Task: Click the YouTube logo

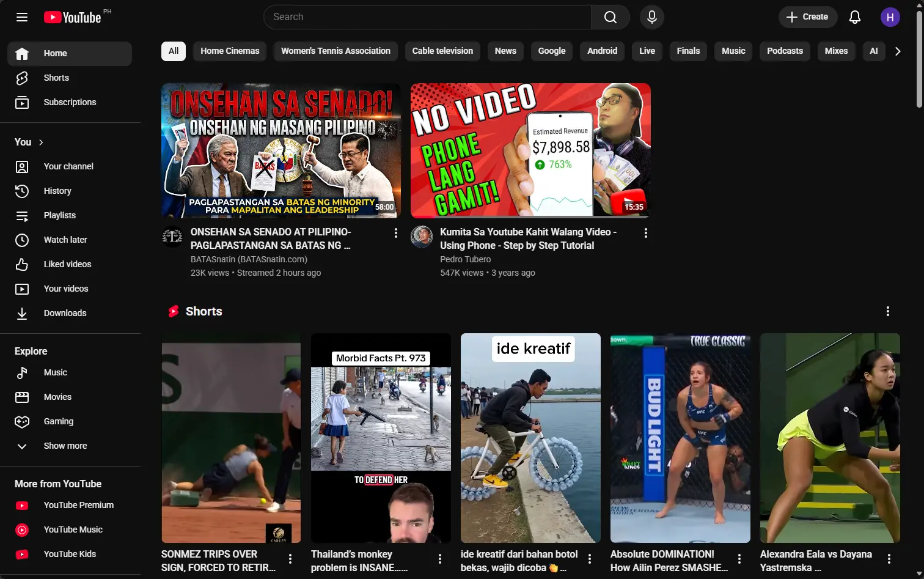Action: point(73,17)
